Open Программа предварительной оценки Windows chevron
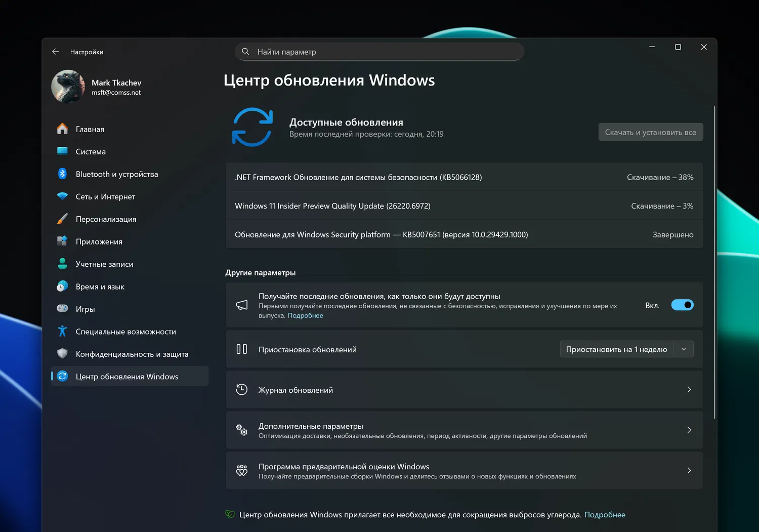Screen dimensions: 759x532 coord(689,470)
